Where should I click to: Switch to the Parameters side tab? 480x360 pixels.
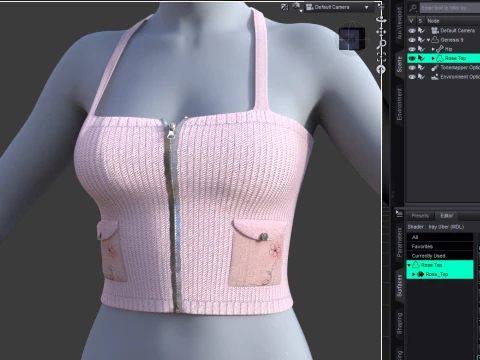click(x=399, y=242)
